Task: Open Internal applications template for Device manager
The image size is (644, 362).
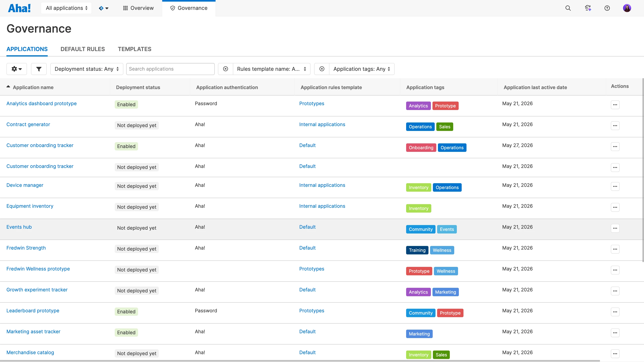Action: [x=322, y=185]
